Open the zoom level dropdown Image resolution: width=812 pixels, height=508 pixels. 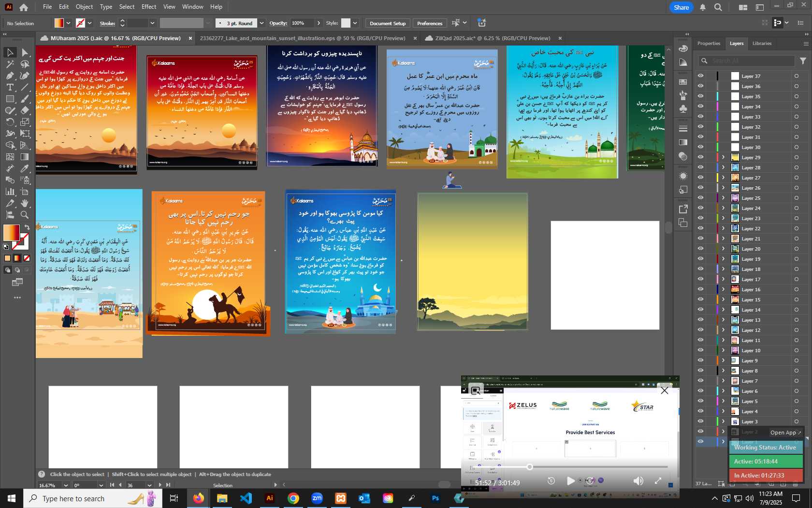pyautogui.click(x=66, y=485)
